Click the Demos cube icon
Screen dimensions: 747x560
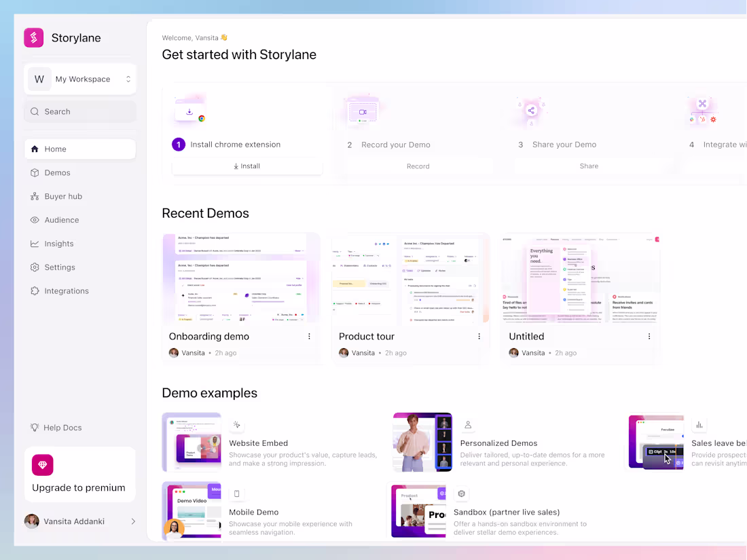pos(35,173)
